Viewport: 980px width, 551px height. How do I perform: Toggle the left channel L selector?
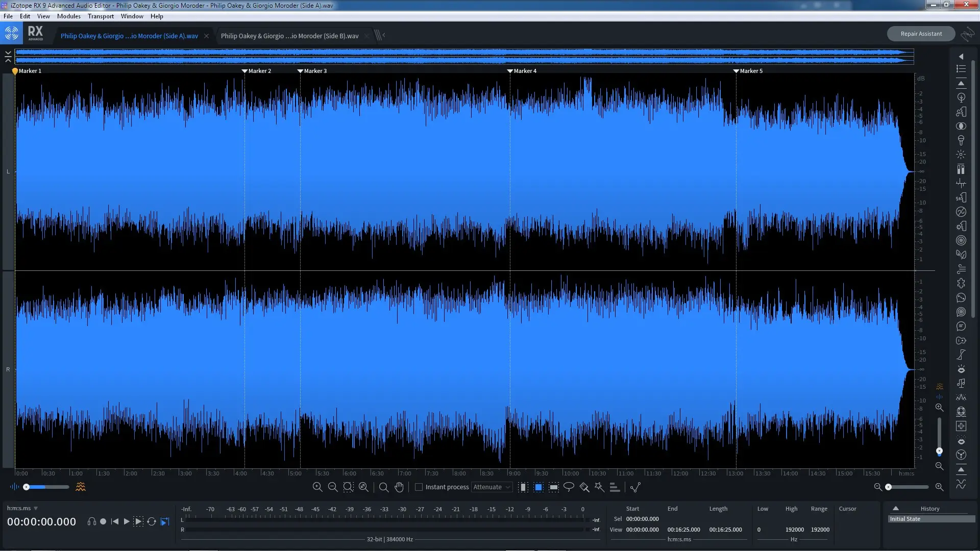(x=8, y=171)
